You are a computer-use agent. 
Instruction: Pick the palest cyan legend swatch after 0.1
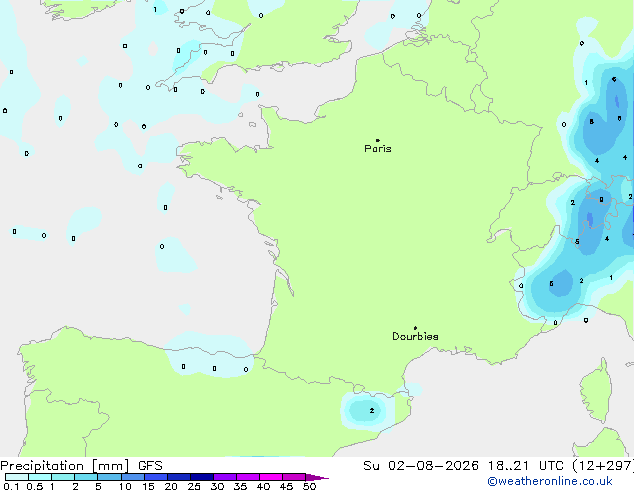17,477
